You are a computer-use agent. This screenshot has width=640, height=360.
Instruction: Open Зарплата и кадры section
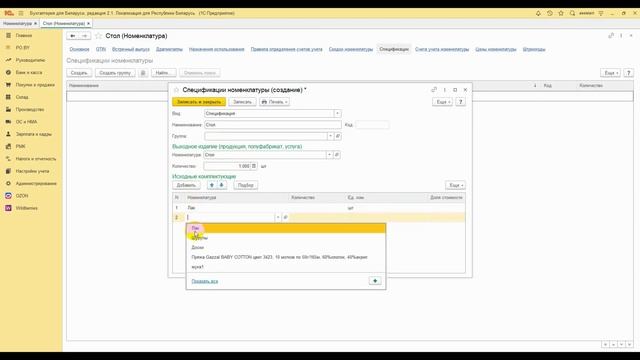tap(33, 134)
